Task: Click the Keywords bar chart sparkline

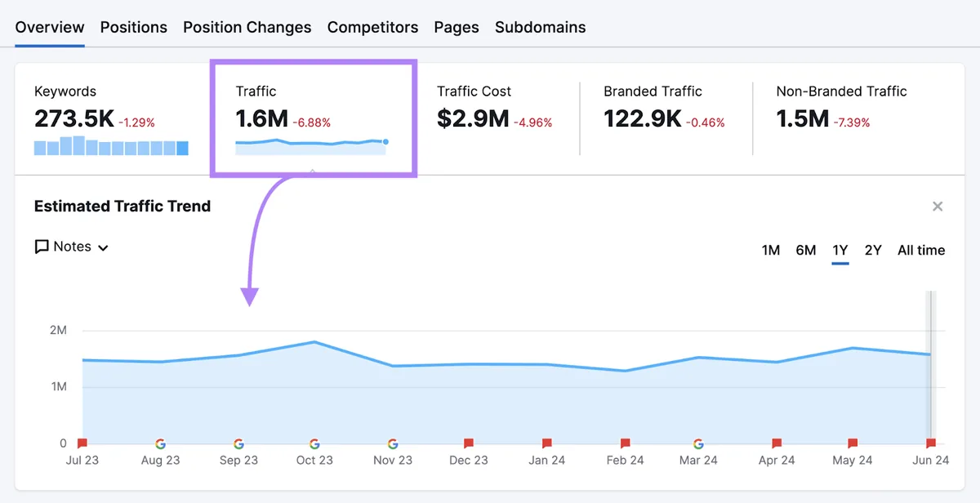Action: 111,146
